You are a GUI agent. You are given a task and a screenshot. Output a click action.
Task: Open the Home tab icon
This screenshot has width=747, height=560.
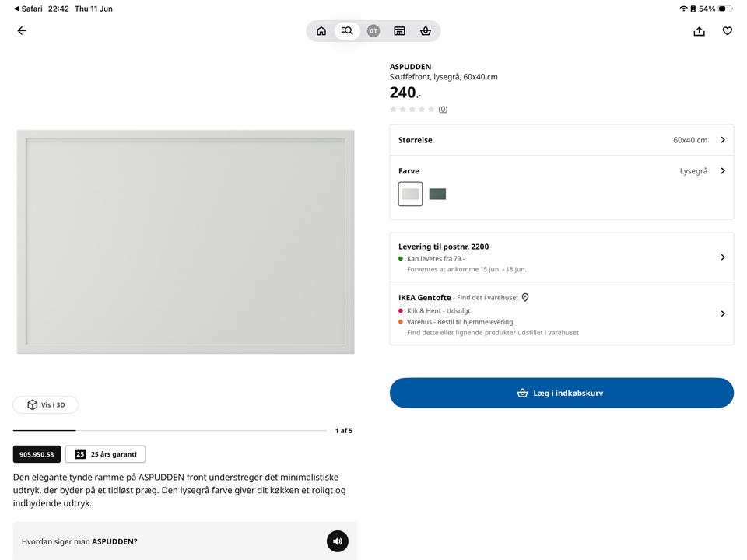click(x=321, y=31)
